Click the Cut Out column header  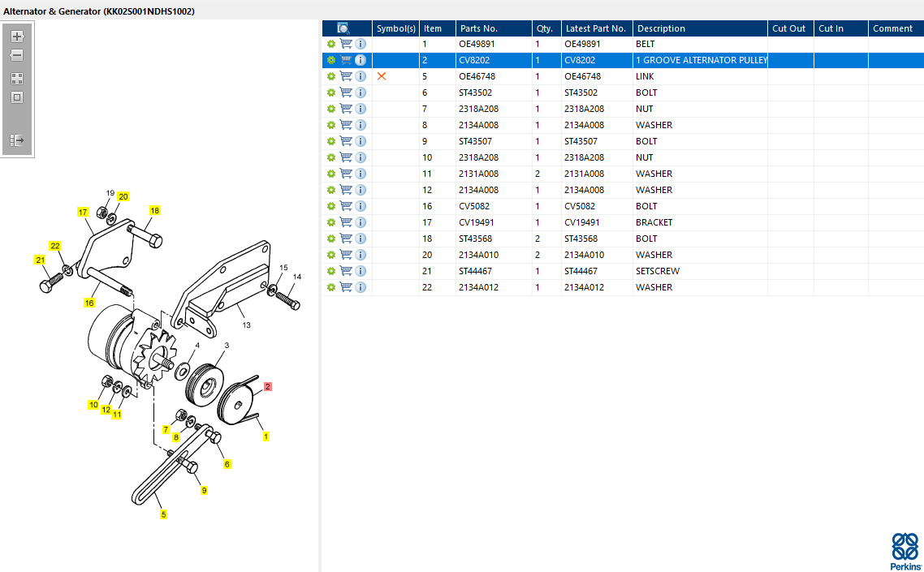tap(791, 28)
